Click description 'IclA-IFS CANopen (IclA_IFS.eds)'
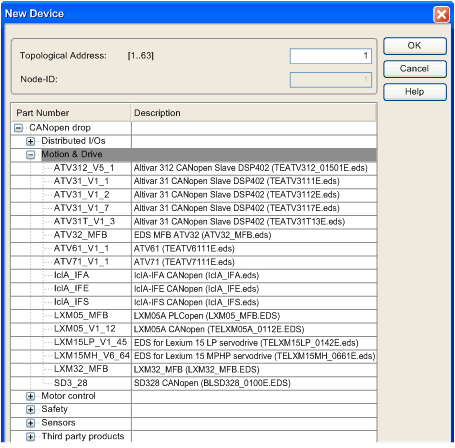 (196, 302)
